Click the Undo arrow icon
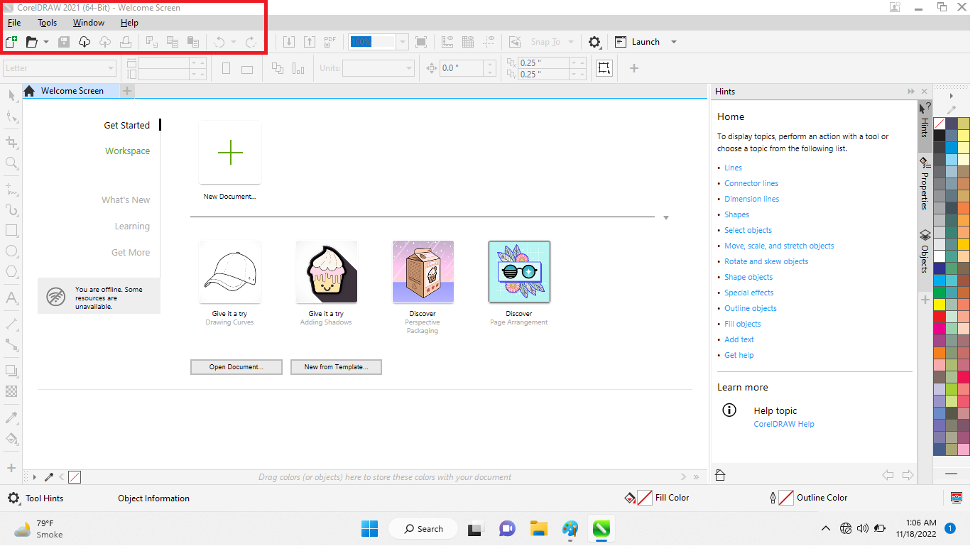The height and width of the screenshot is (551, 980). (219, 42)
